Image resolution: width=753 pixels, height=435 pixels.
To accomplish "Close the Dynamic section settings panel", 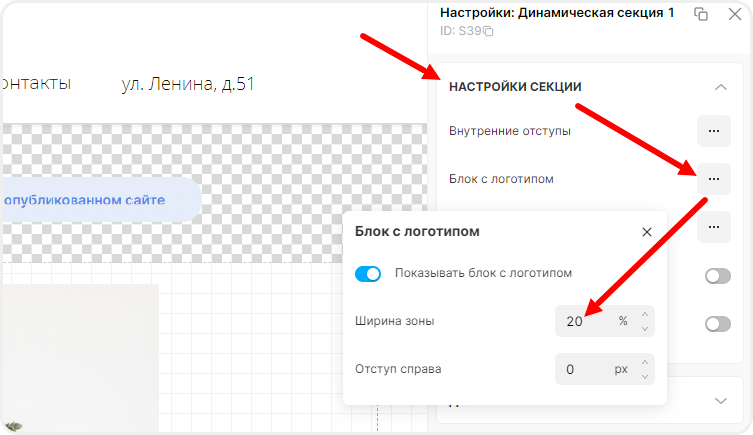I will (735, 14).
